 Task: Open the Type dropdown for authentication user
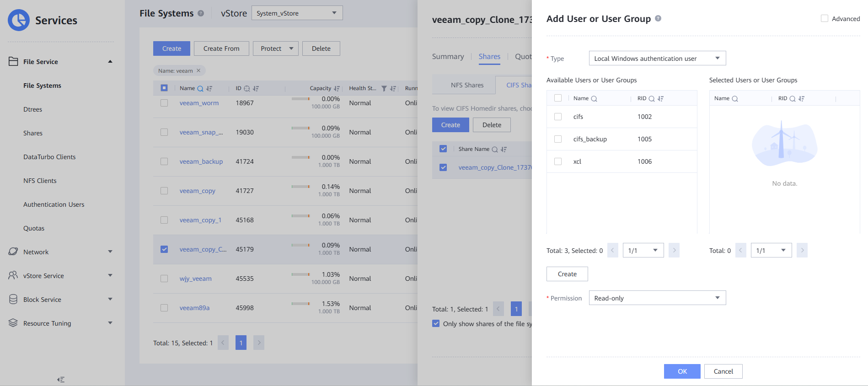657,58
